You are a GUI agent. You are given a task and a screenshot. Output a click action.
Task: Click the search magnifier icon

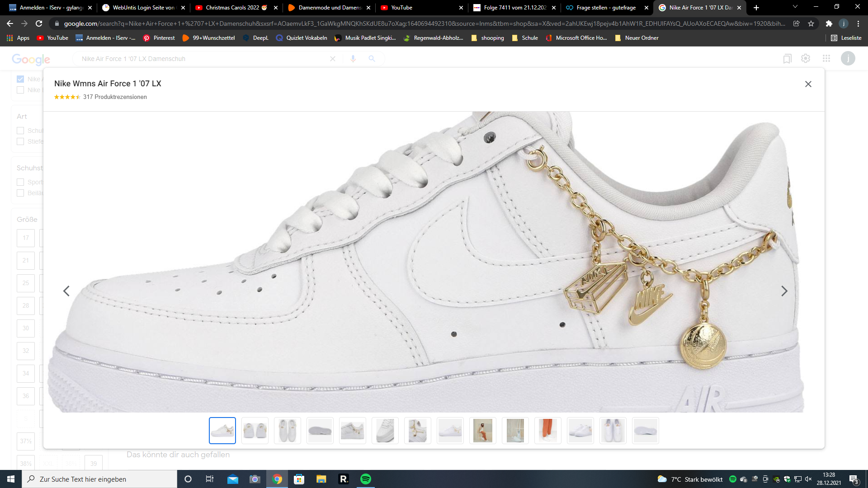tap(372, 58)
